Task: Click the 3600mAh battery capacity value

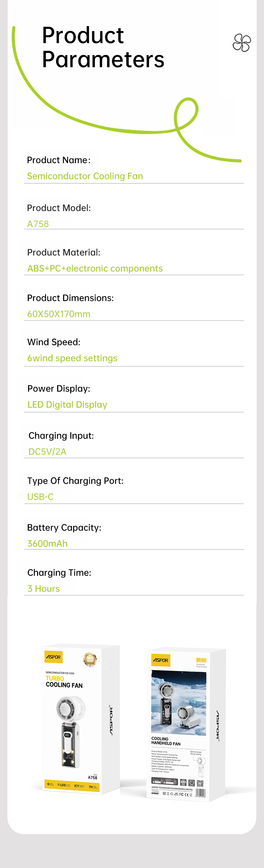Action: point(47,544)
